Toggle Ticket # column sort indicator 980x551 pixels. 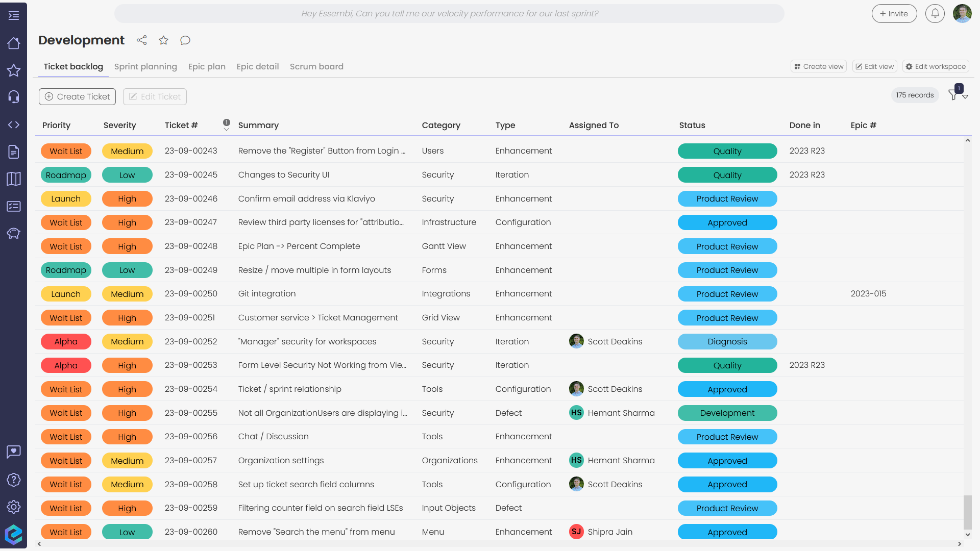click(x=226, y=125)
